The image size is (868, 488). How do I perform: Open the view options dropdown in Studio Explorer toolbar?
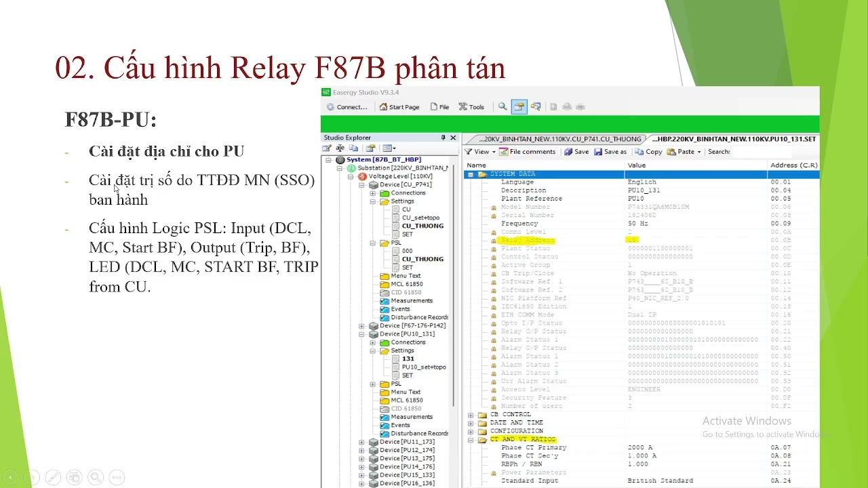[389, 148]
